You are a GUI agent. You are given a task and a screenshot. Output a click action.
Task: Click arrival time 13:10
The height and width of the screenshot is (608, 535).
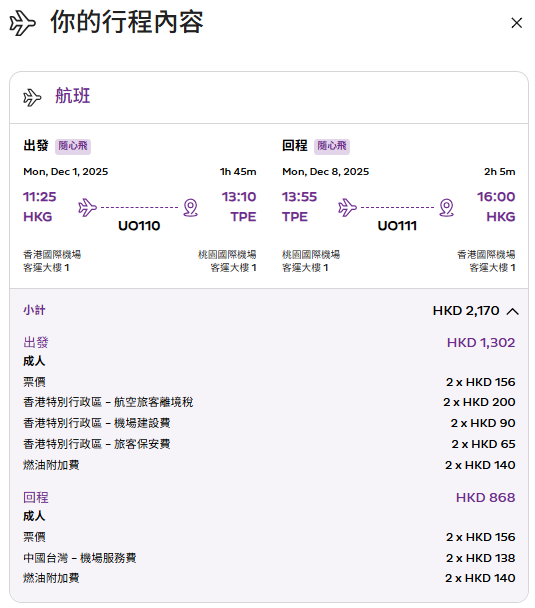click(239, 197)
